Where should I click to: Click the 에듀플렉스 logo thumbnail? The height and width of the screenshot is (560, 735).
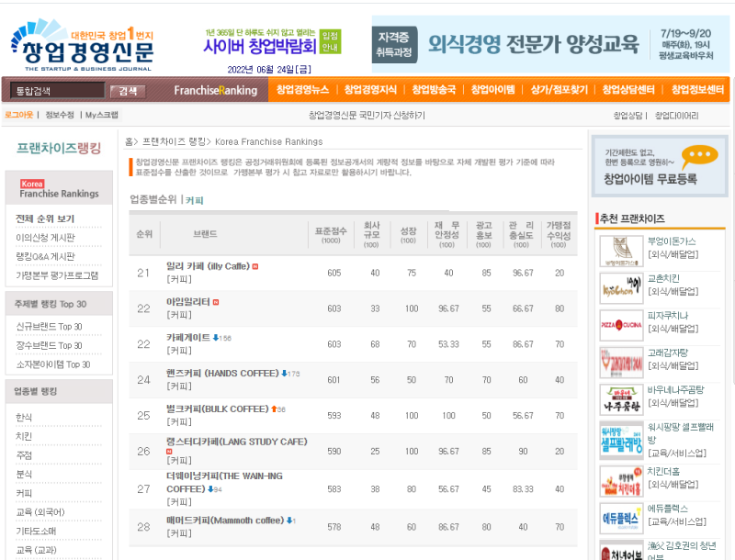point(621,519)
